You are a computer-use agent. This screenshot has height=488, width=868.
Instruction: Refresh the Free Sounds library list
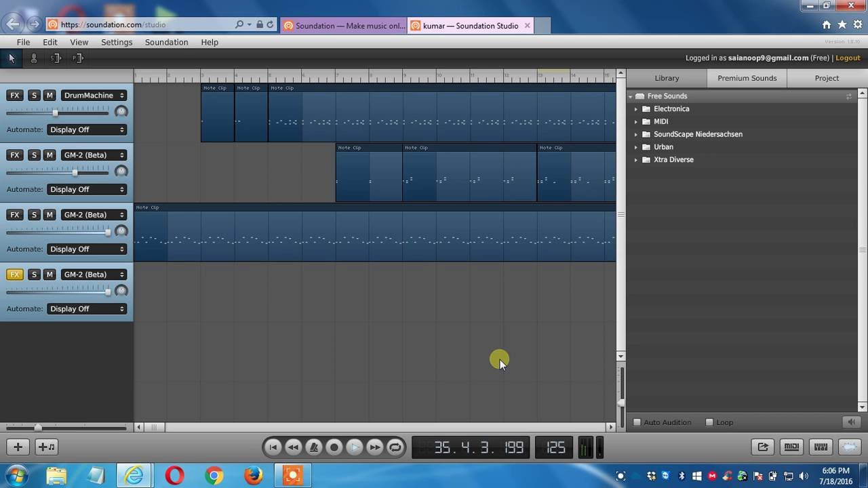click(x=848, y=96)
